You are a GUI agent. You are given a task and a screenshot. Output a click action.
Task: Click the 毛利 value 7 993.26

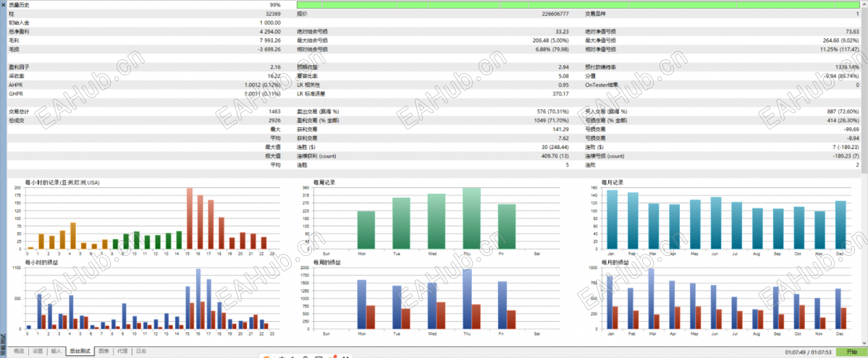click(270, 41)
